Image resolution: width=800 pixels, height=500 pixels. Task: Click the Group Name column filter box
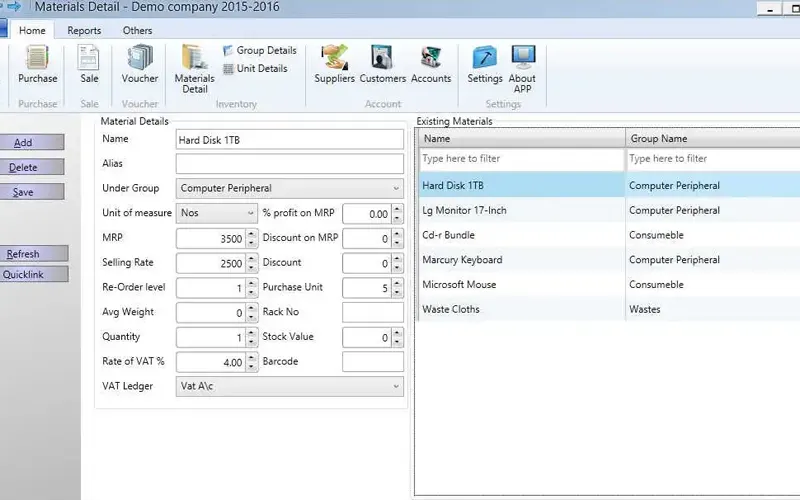coord(713,159)
